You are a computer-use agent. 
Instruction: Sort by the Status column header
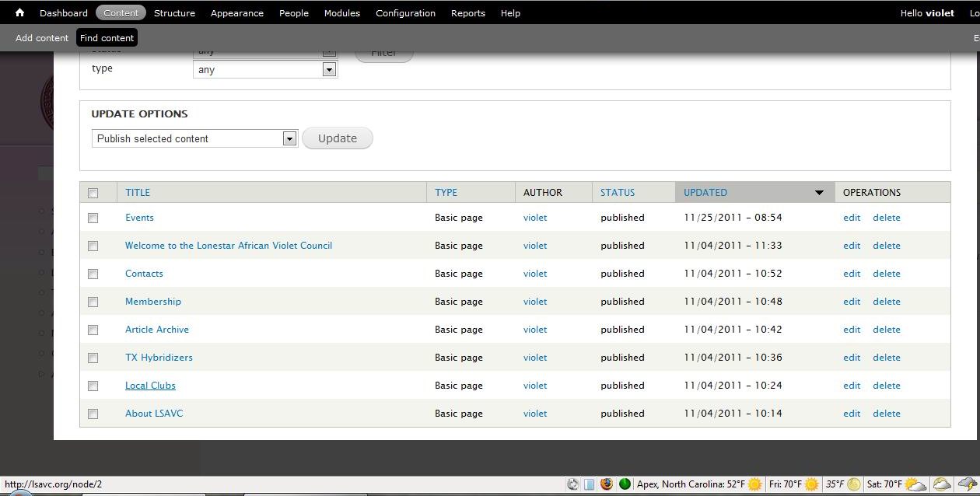pyautogui.click(x=618, y=192)
